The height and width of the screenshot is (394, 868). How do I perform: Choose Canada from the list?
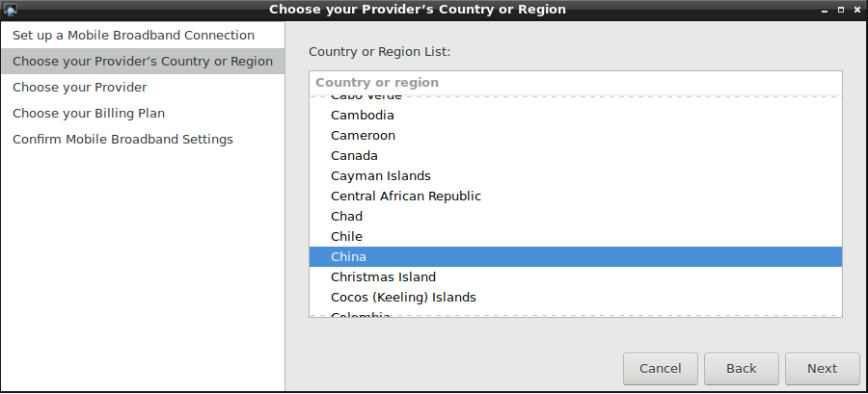click(x=354, y=156)
